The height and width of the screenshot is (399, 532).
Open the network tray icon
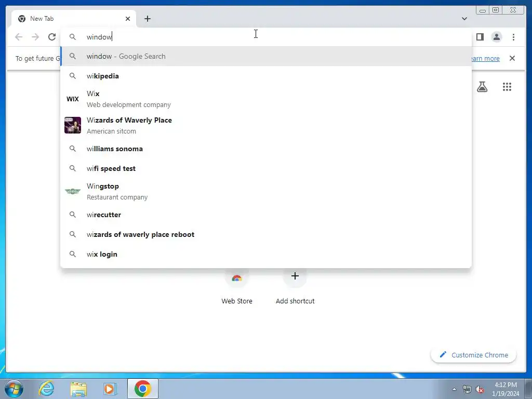click(x=467, y=389)
